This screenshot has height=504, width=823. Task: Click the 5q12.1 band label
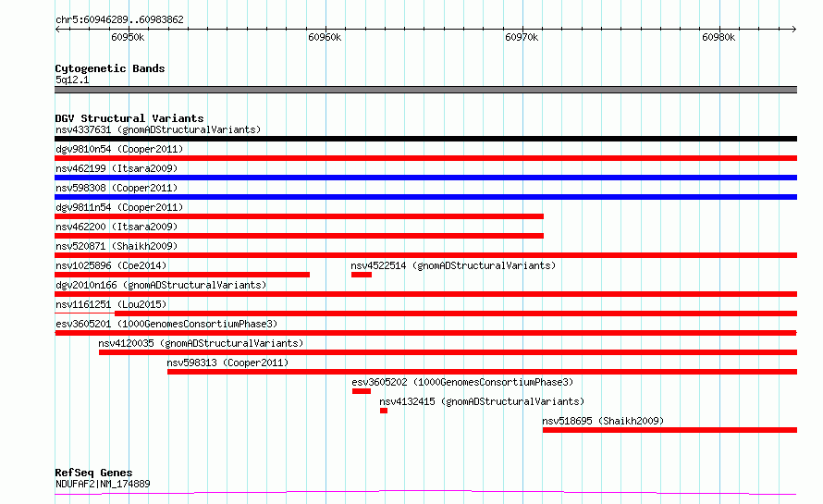tap(72, 80)
